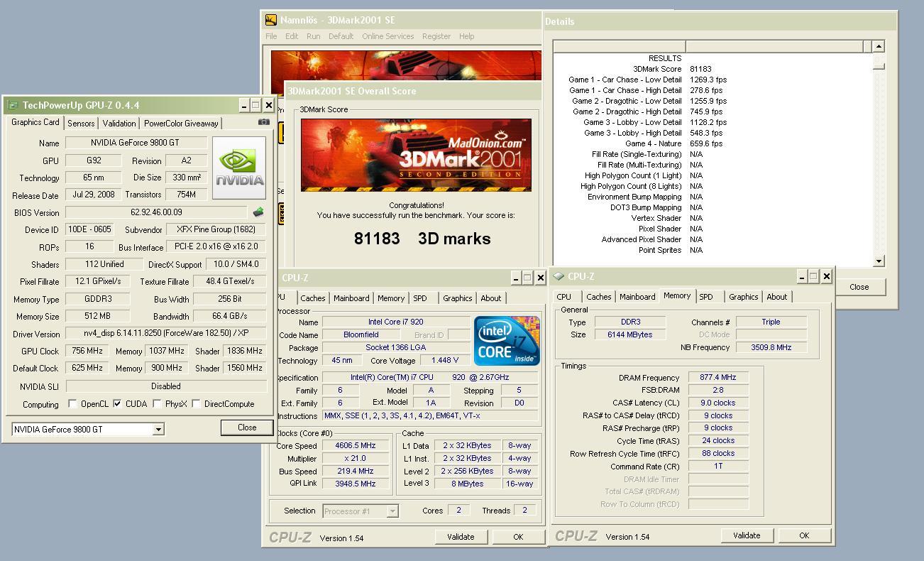Open the Run menu in 3DMark2001 SE
This screenshot has height=561, width=924.
313,36
